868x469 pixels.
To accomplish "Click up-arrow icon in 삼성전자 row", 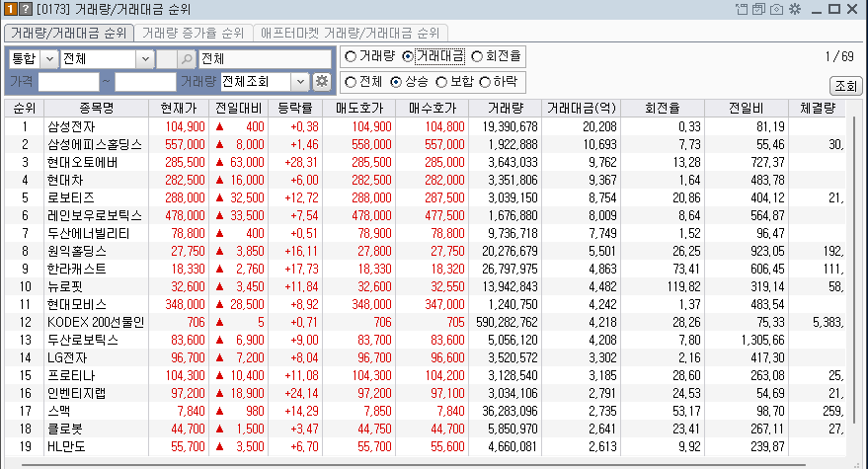I will (220, 126).
